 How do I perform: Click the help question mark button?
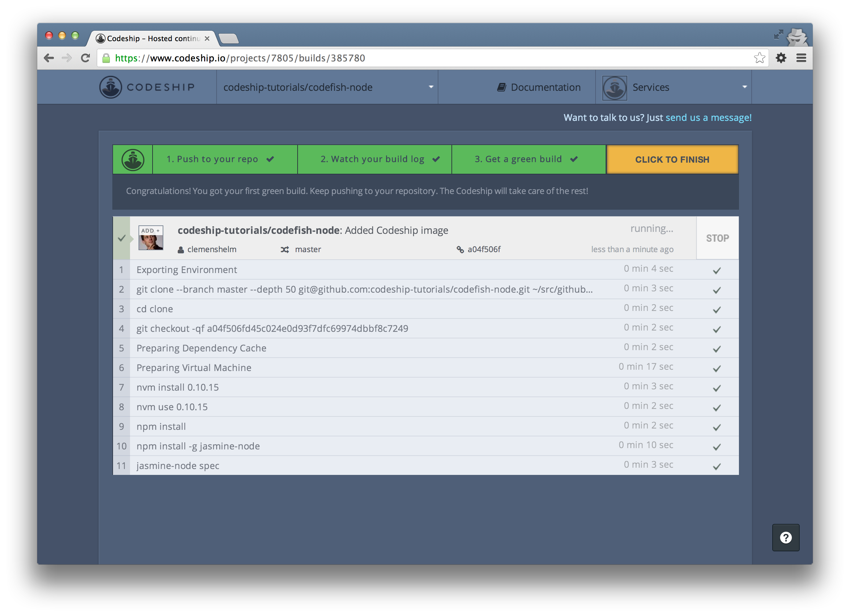click(786, 538)
